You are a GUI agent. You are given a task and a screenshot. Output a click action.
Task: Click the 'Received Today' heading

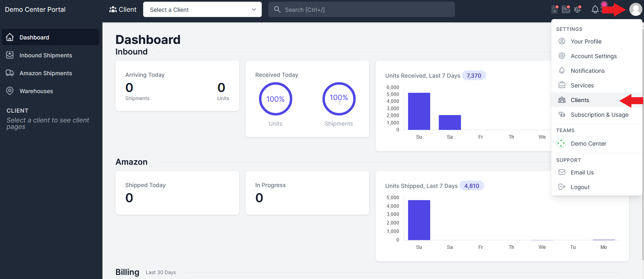277,75
